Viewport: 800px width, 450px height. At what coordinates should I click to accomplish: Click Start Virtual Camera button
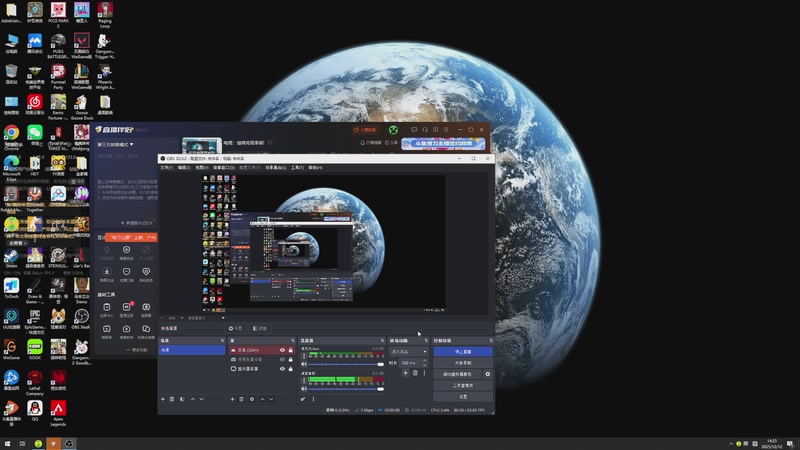[457, 374]
